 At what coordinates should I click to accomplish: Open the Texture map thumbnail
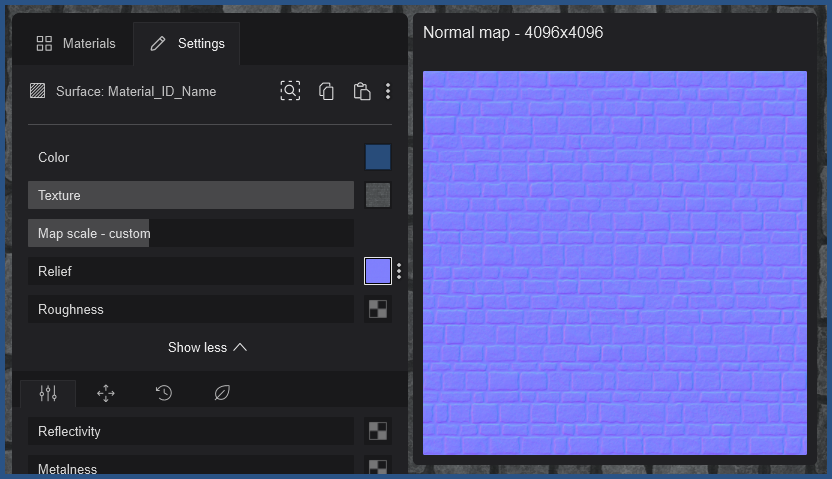378,195
